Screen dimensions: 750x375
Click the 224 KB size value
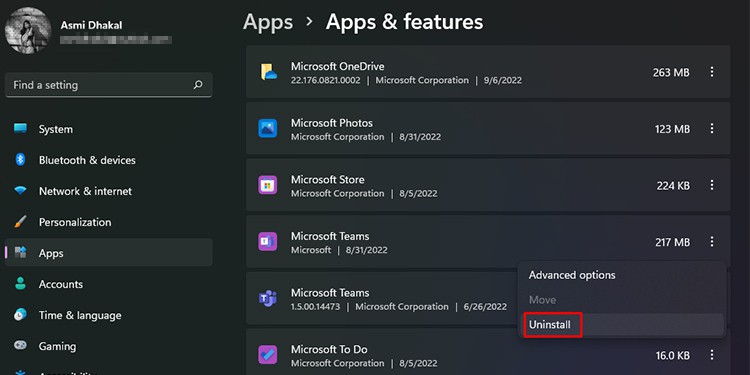coord(673,186)
